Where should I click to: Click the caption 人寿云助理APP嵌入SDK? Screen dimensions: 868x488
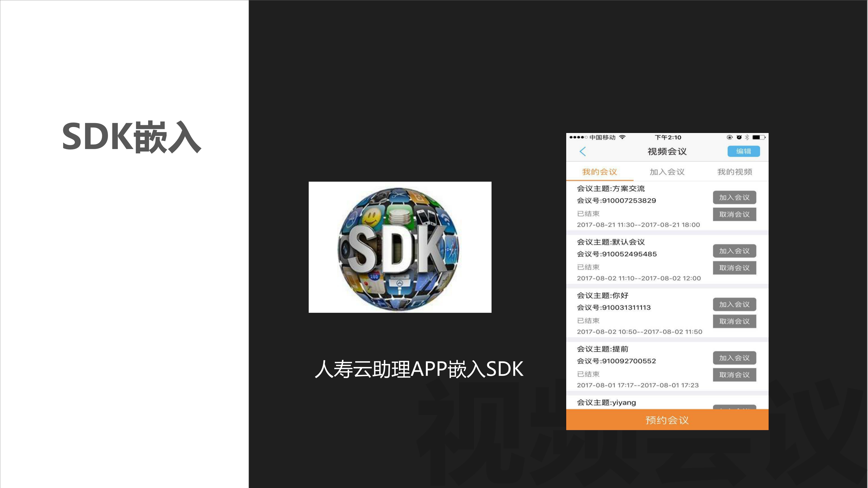pyautogui.click(x=419, y=369)
